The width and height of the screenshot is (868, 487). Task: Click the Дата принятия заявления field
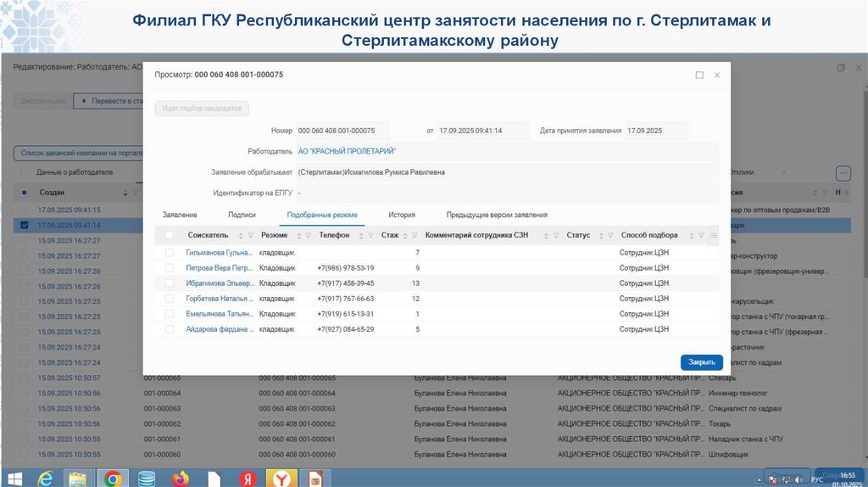tap(657, 131)
